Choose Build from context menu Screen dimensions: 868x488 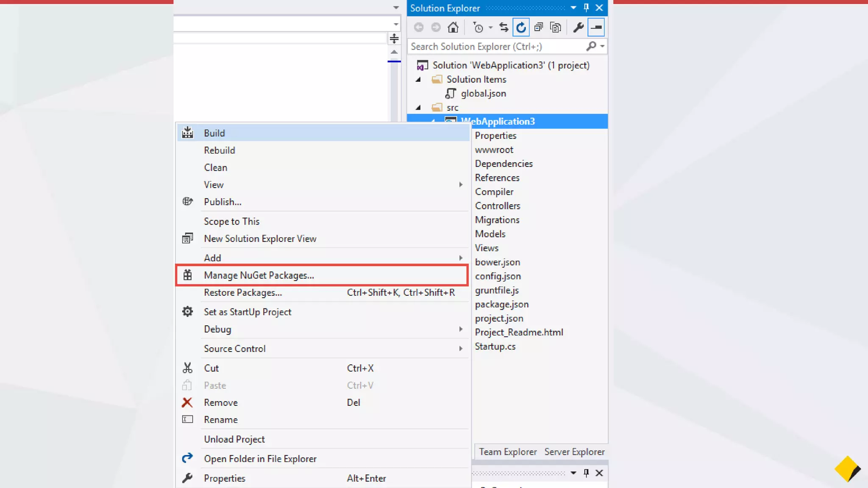pyautogui.click(x=323, y=133)
